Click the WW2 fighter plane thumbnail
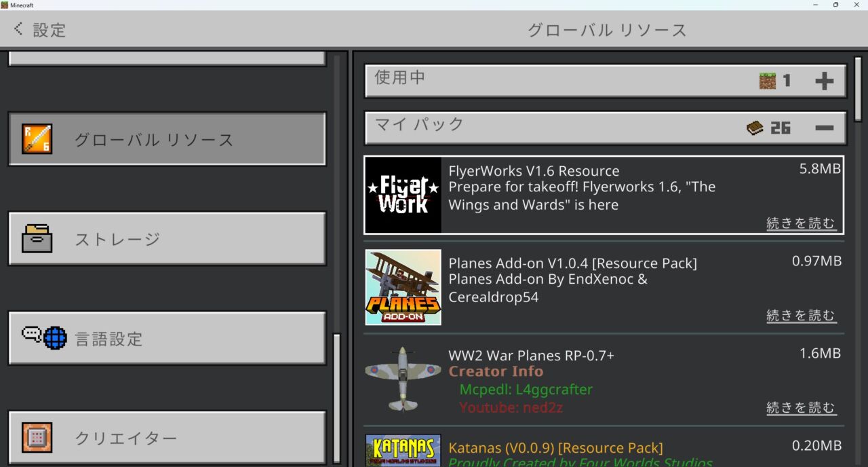Screen dimensions: 868x467 point(403,379)
